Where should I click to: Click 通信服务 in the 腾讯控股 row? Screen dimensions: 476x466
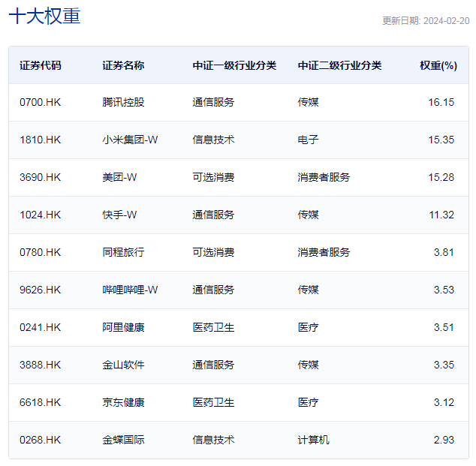pos(213,102)
